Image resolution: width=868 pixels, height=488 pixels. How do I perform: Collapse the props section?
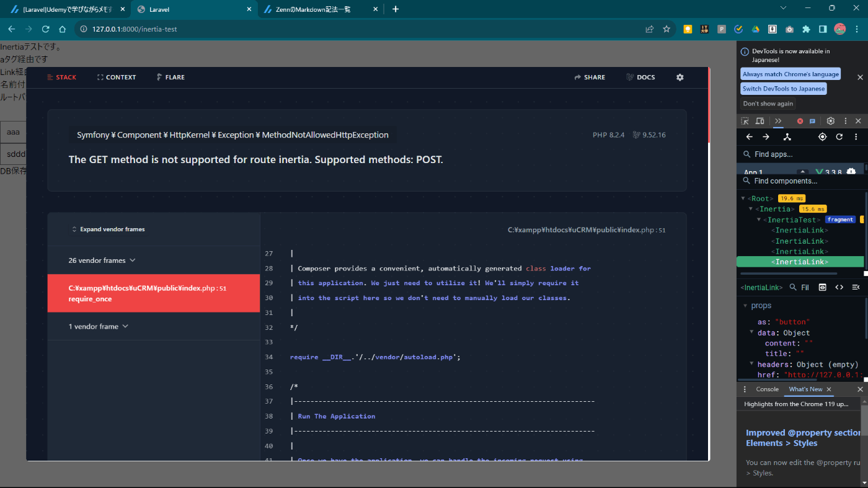tap(745, 306)
